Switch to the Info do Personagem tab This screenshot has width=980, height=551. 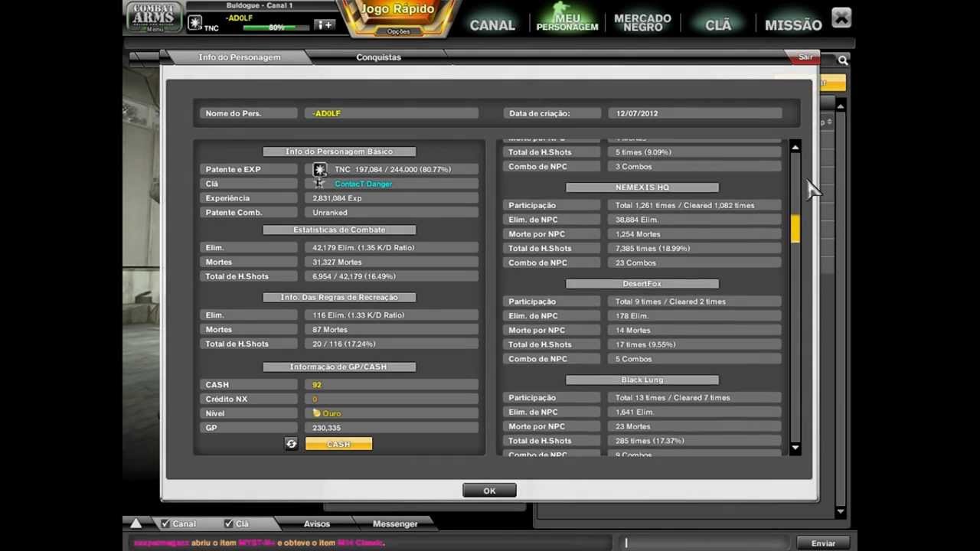pyautogui.click(x=240, y=57)
